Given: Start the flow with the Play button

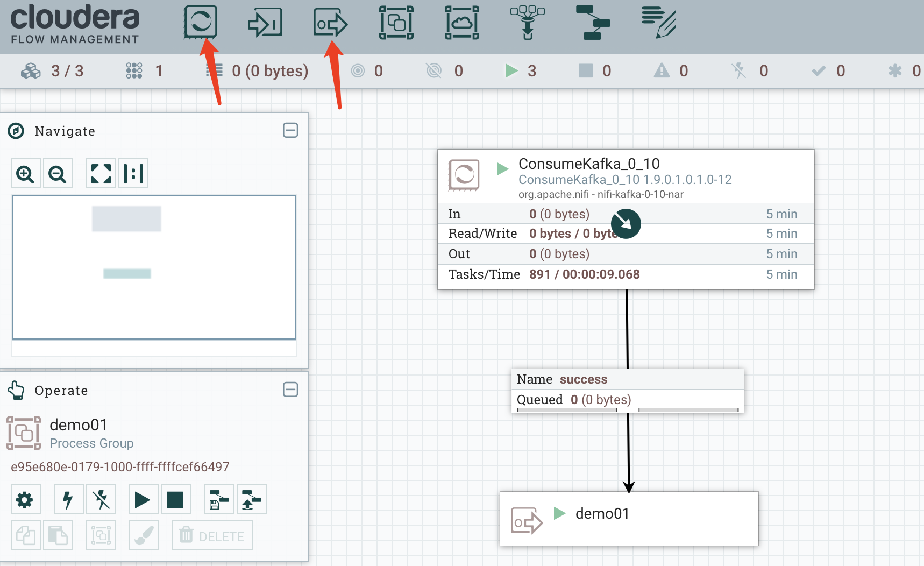Looking at the screenshot, I should point(144,500).
